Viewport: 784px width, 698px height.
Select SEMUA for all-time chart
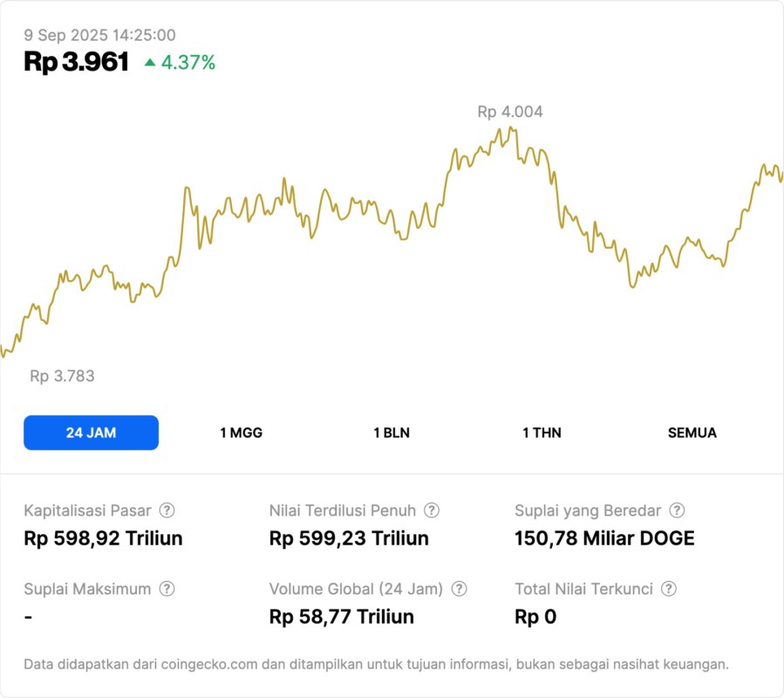(692, 433)
